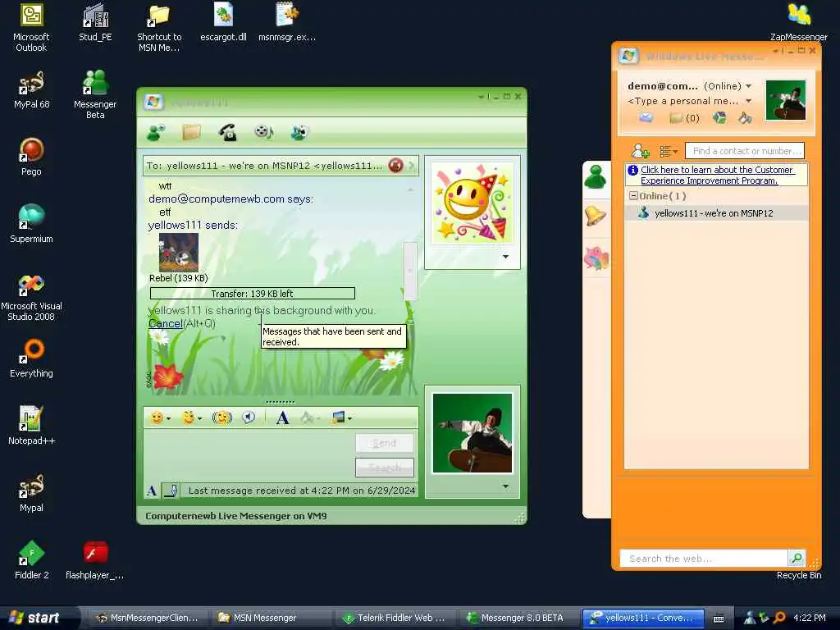
Task: Click the Add a Contact icon
Action: click(x=640, y=152)
